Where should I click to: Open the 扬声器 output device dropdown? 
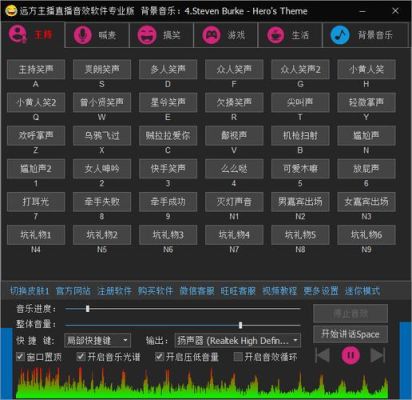[x=238, y=340]
